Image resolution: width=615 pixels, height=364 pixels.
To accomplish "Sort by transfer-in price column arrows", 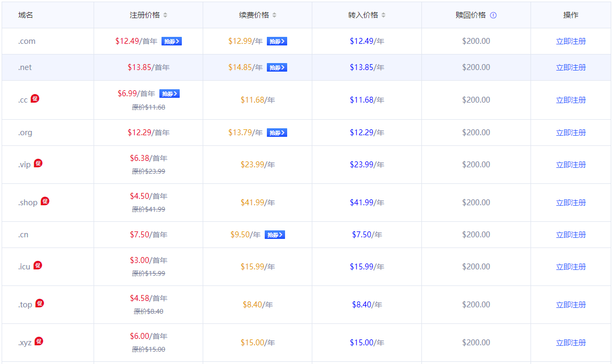I will (383, 15).
